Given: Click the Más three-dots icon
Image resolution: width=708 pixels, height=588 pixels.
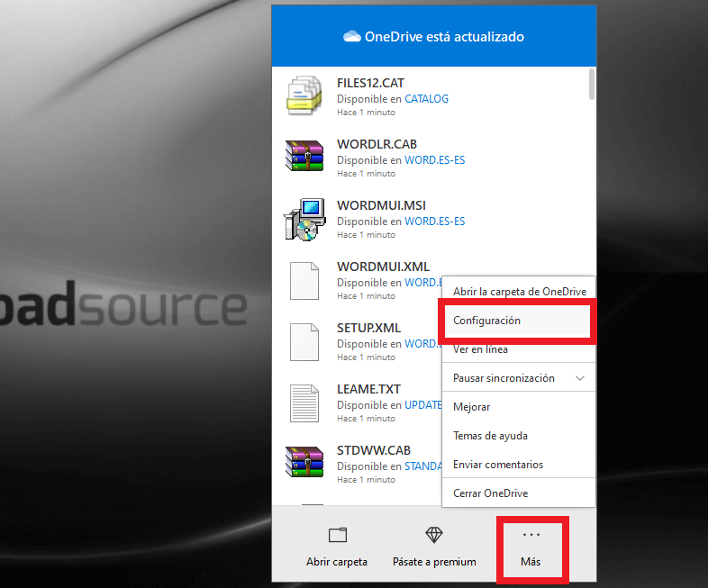Looking at the screenshot, I should 531,535.
